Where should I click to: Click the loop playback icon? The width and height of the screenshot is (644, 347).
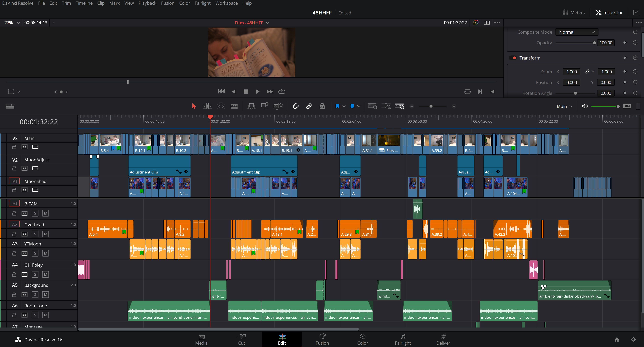[282, 92]
